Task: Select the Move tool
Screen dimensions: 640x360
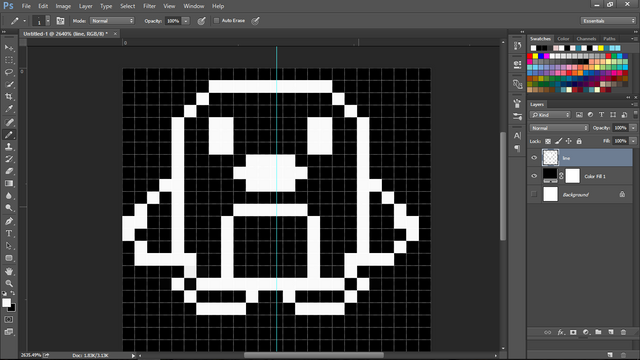Action: coord(9,48)
